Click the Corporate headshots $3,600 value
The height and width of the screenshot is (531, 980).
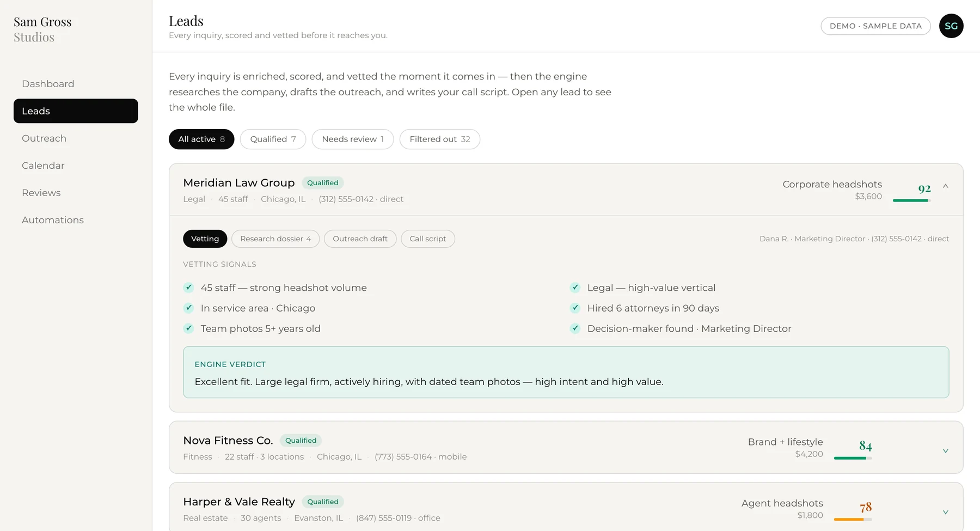[x=832, y=190]
